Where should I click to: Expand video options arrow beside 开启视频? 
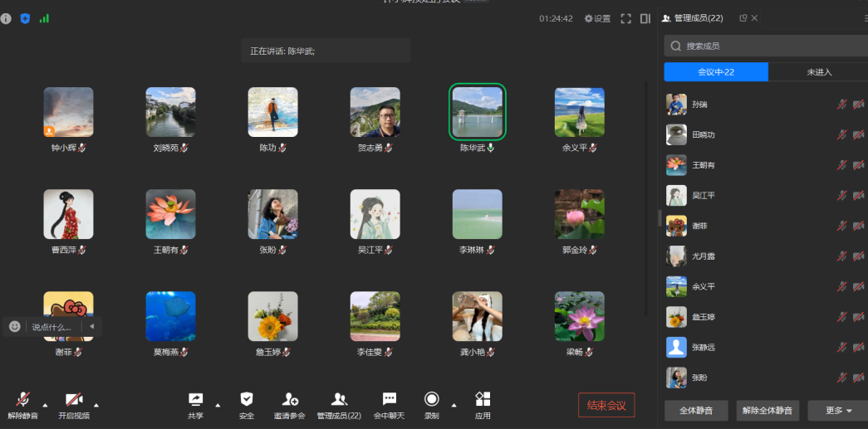coord(96,405)
